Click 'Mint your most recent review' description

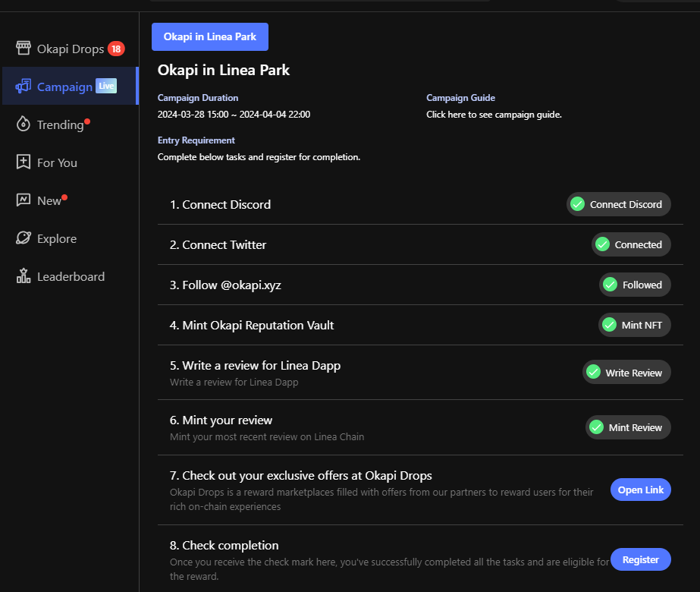(267, 436)
